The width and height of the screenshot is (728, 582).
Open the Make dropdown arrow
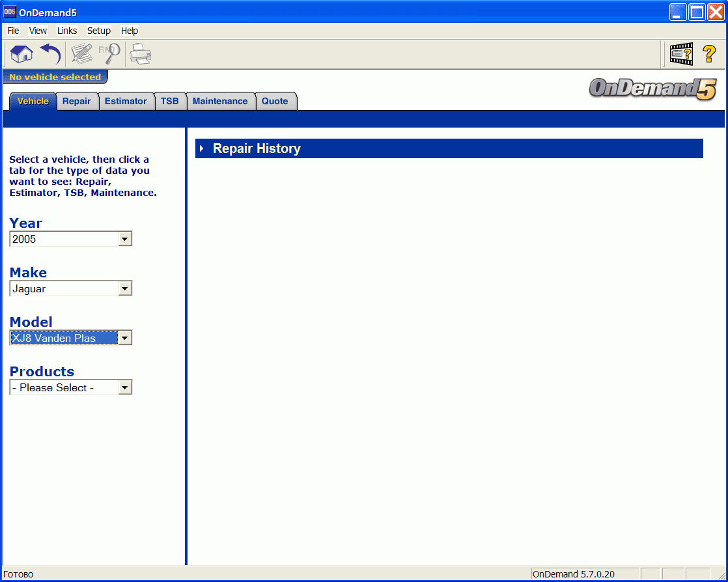(124, 288)
